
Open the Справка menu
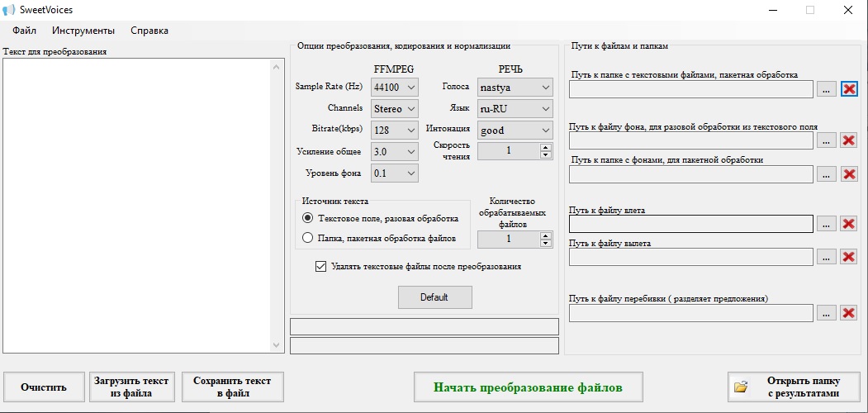149,31
